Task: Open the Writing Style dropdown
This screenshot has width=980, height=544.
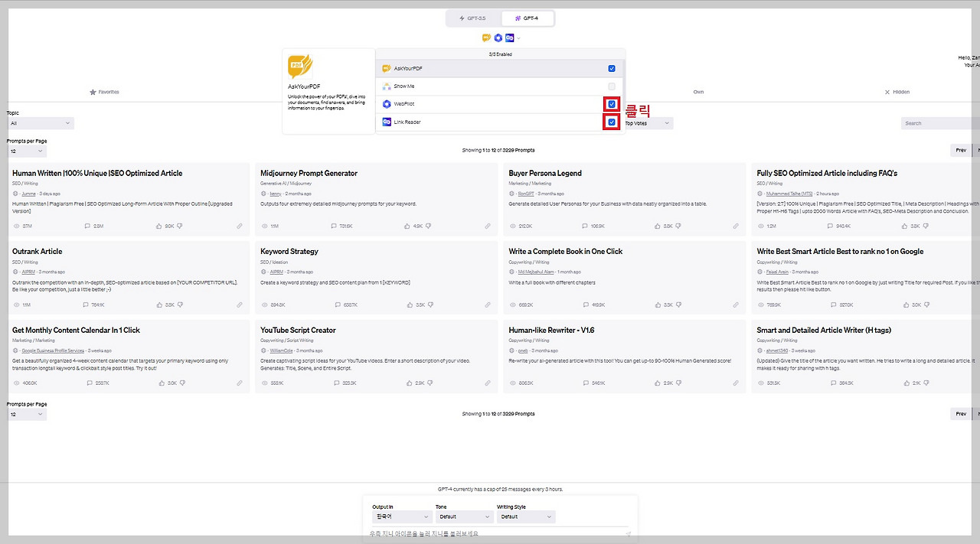Action: [x=525, y=517]
